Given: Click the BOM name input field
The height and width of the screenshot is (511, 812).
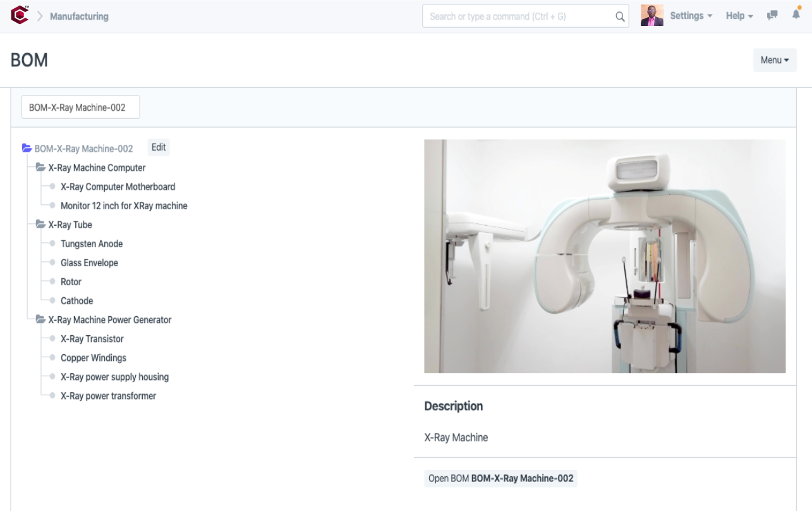Looking at the screenshot, I should (x=80, y=106).
